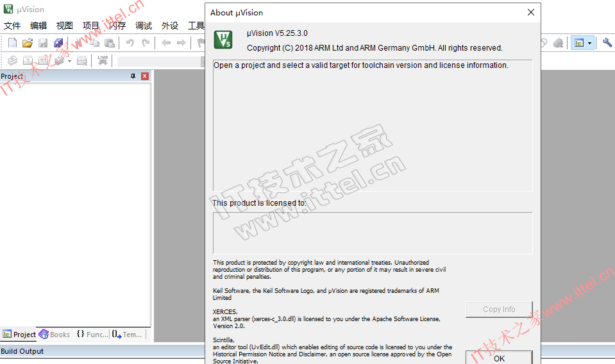The height and width of the screenshot is (364, 615).
Task: Click the Paste clipboard icon
Action: [x=110, y=43]
